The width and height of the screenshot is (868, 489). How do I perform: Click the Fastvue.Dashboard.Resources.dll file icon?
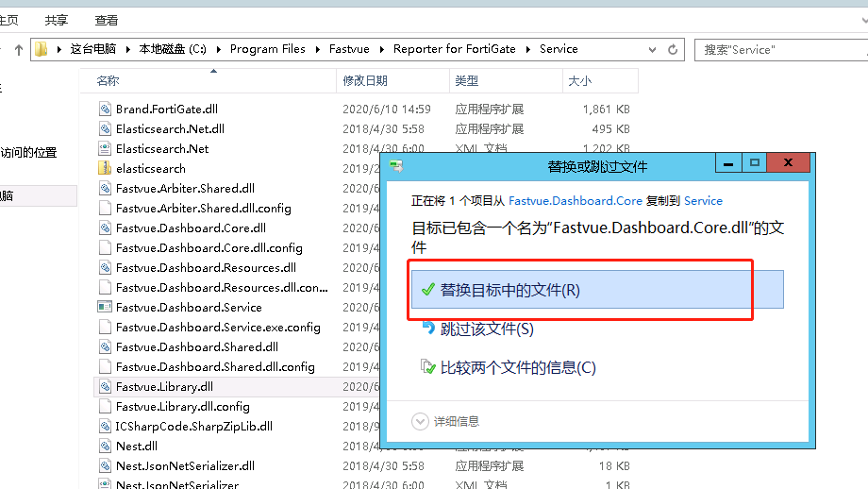point(105,267)
